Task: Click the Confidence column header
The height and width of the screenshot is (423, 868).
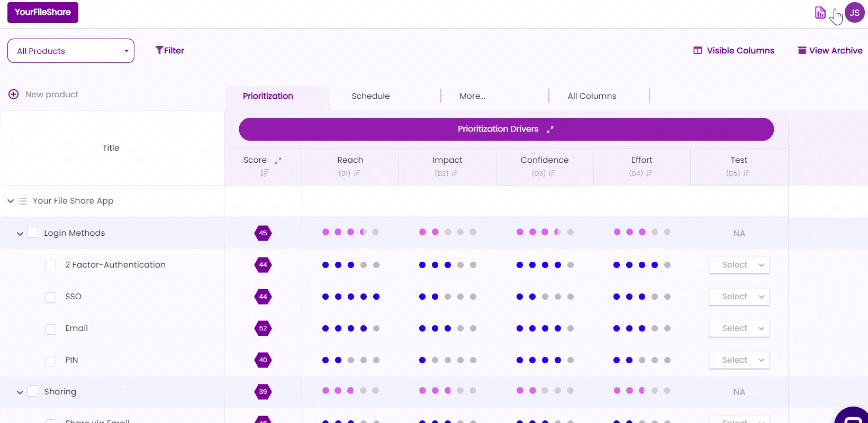Action: (545, 160)
